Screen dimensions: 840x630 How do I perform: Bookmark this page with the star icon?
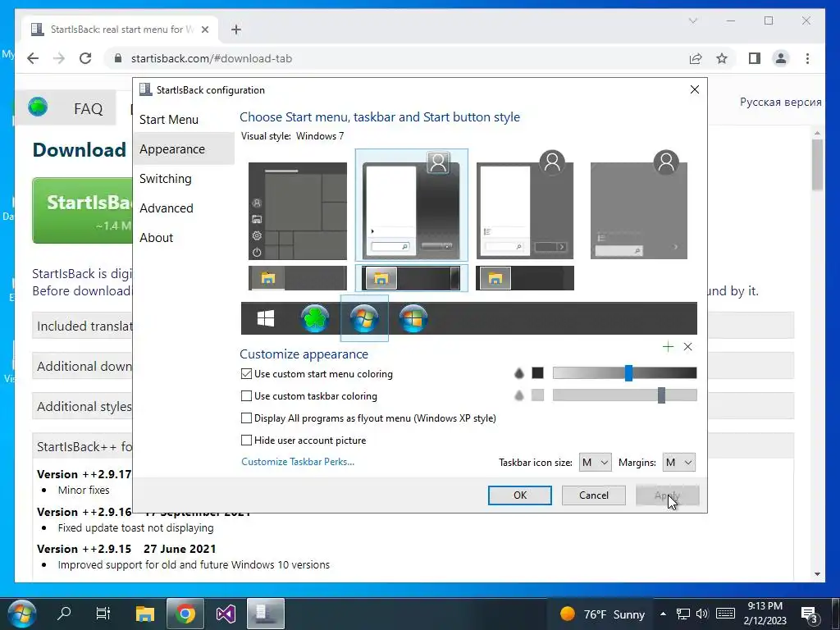722,58
